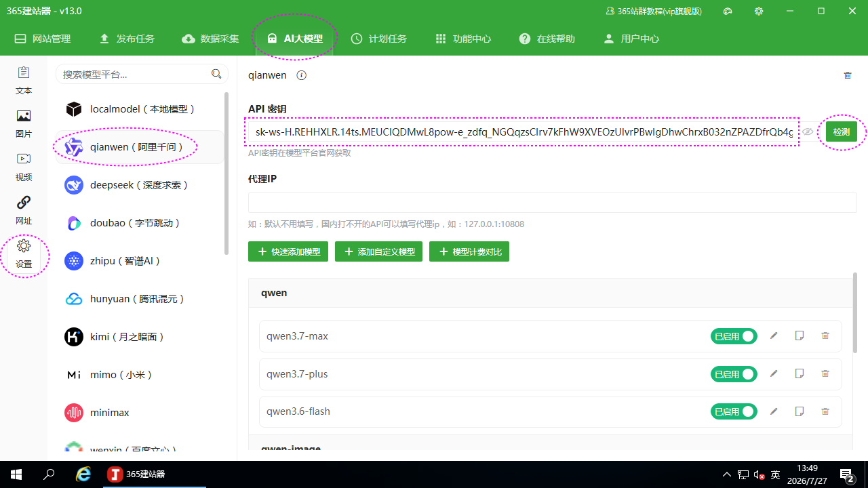Delete the qwen3.7-max model
Image resolution: width=868 pixels, height=488 pixels.
tap(825, 335)
